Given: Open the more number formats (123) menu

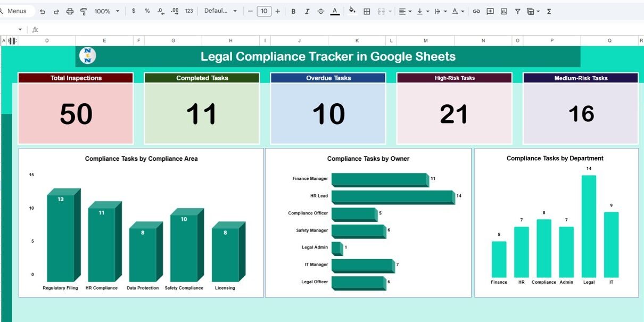Looking at the screenshot, I should click(x=189, y=11).
